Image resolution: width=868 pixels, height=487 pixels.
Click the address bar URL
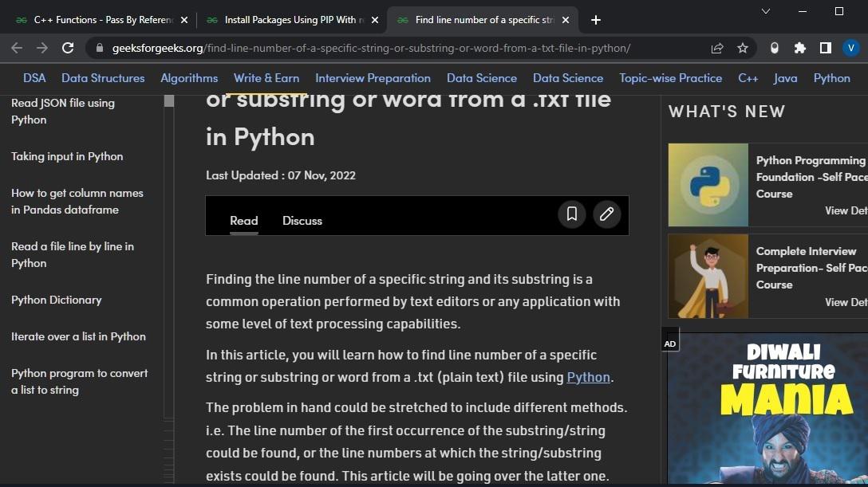371,48
